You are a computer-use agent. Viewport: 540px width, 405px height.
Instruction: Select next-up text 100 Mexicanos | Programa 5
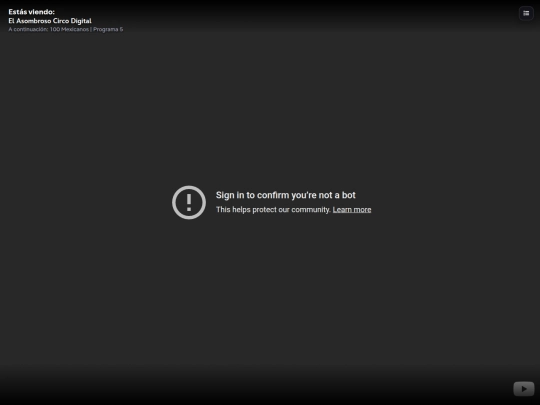click(x=86, y=29)
